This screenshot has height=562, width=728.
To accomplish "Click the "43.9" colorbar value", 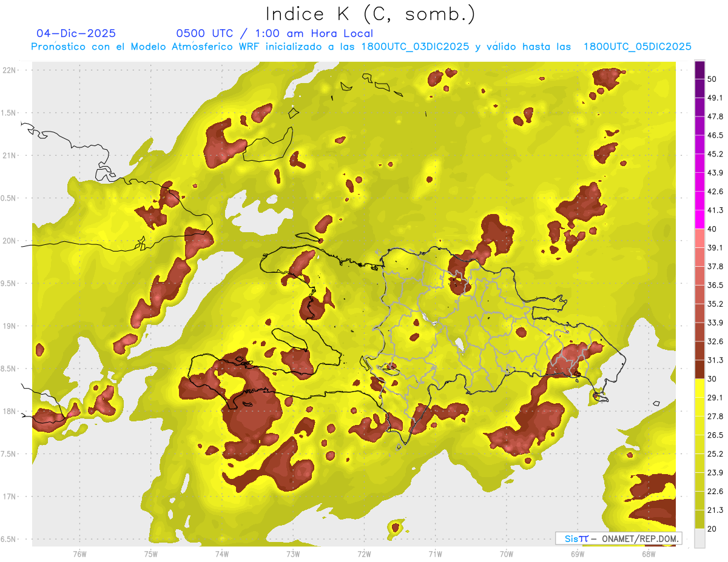I will [x=715, y=173].
